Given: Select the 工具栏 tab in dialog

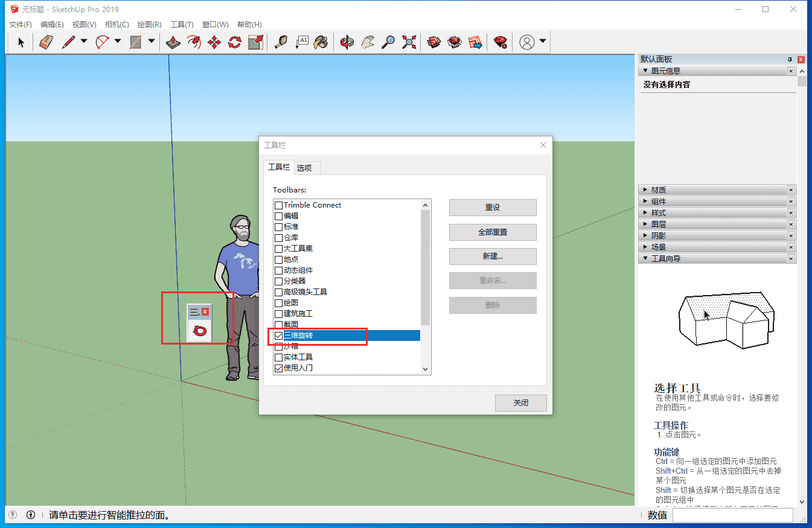Looking at the screenshot, I should click(279, 167).
